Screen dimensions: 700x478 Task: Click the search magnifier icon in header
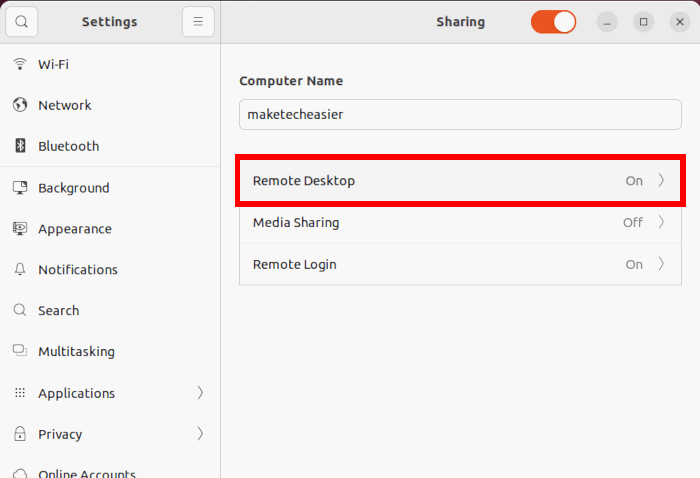(21, 22)
